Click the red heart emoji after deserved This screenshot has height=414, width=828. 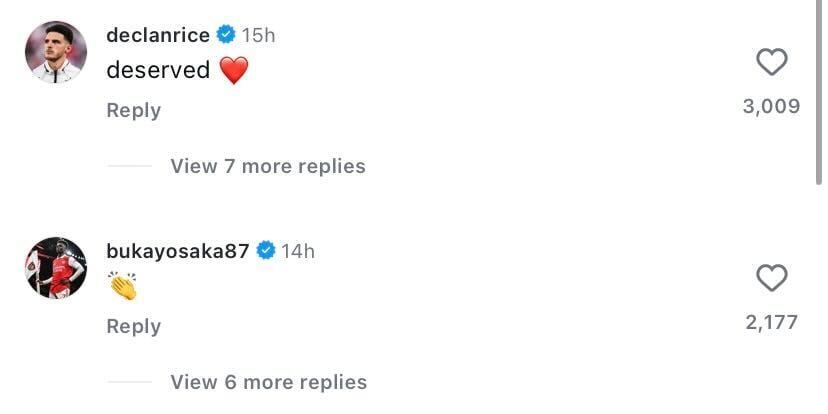233,70
